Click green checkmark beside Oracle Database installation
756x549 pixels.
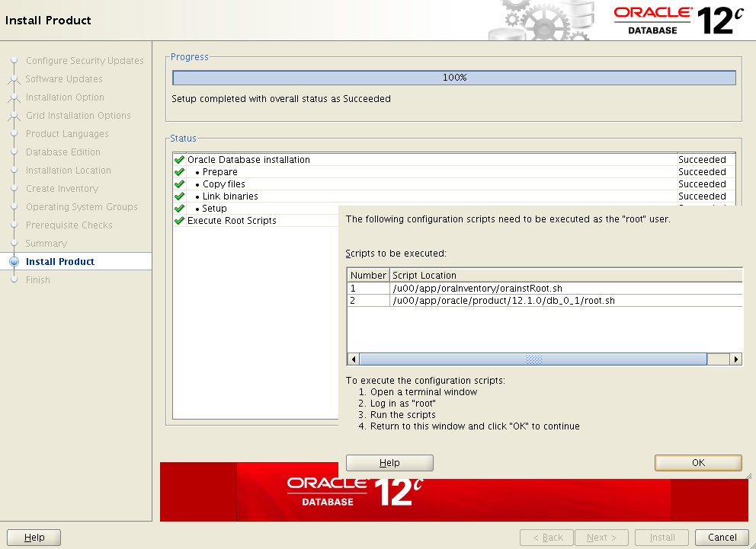[x=179, y=160]
